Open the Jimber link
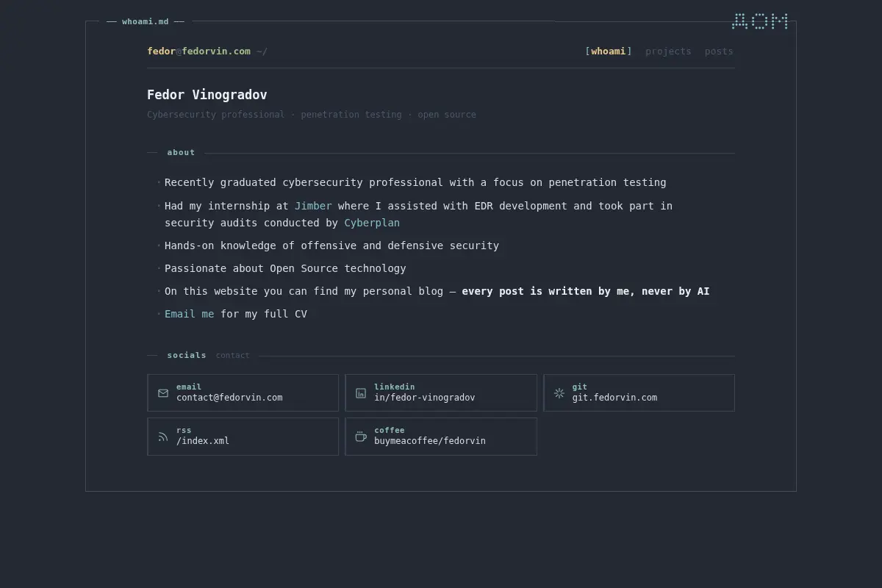Viewport: 882px width, 588px height. (313, 206)
